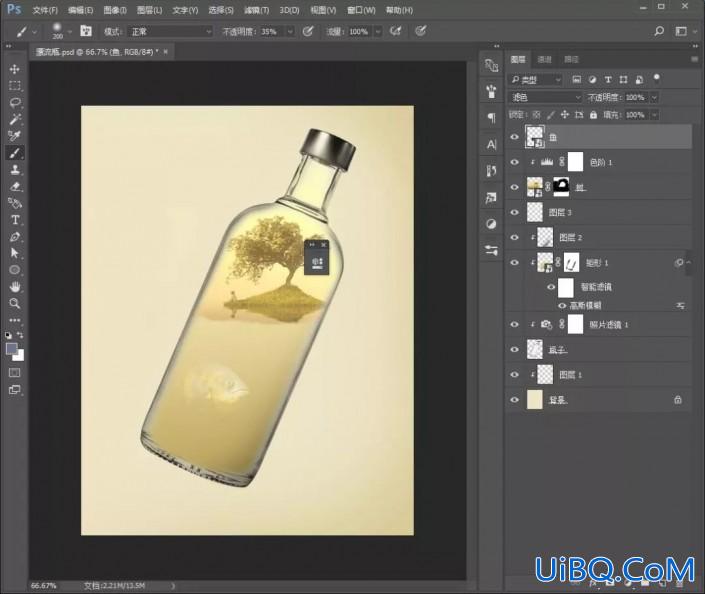The height and width of the screenshot is (594, 705).
Task: Select the Hand tool
Action: (x=14, y=286)
